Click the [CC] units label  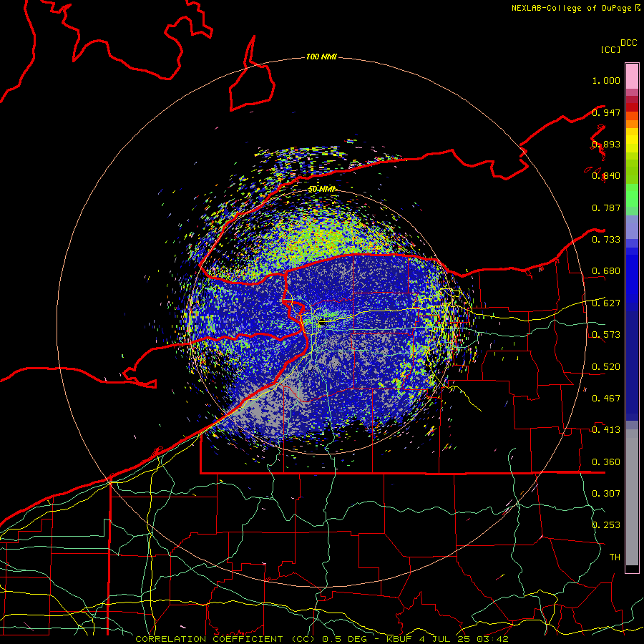pos(611,49)
